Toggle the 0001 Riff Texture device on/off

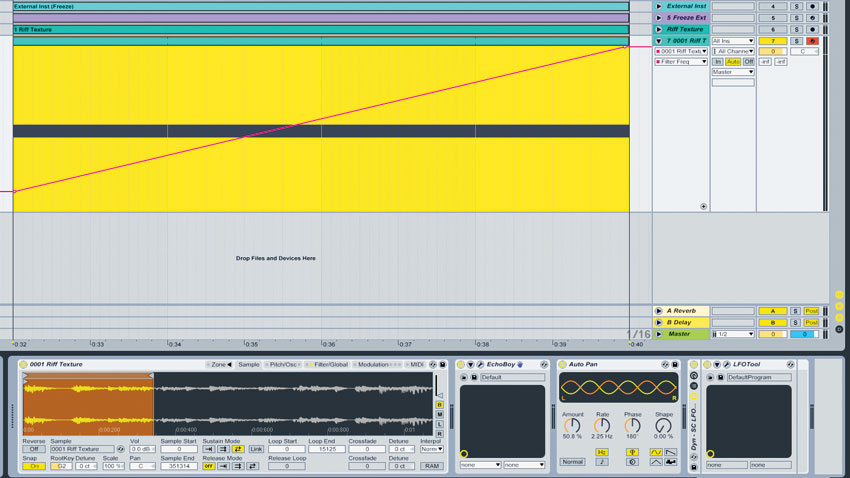click(x=23, y=365)
